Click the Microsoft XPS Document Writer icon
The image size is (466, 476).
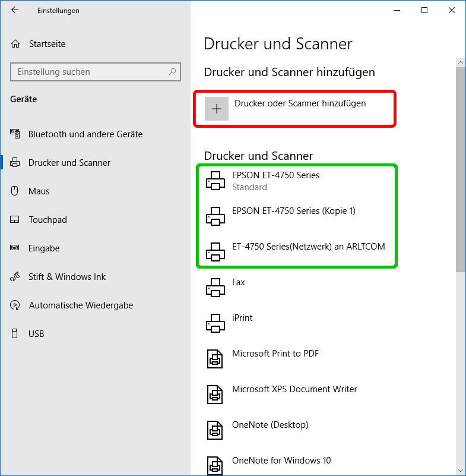click(215, 395)
